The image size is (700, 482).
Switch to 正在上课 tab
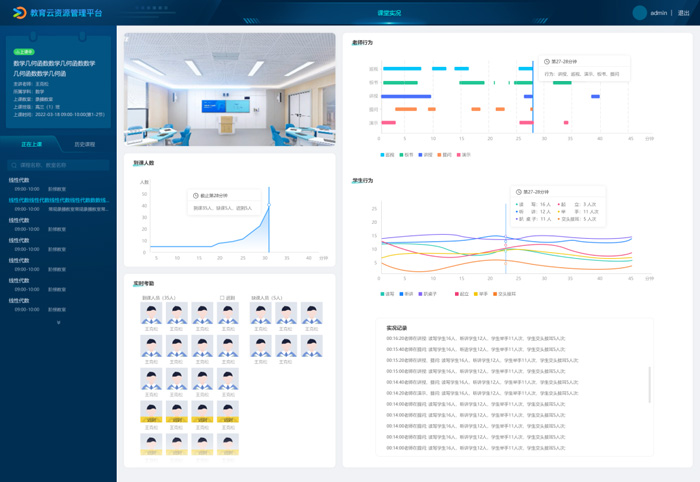pos(31,144)
